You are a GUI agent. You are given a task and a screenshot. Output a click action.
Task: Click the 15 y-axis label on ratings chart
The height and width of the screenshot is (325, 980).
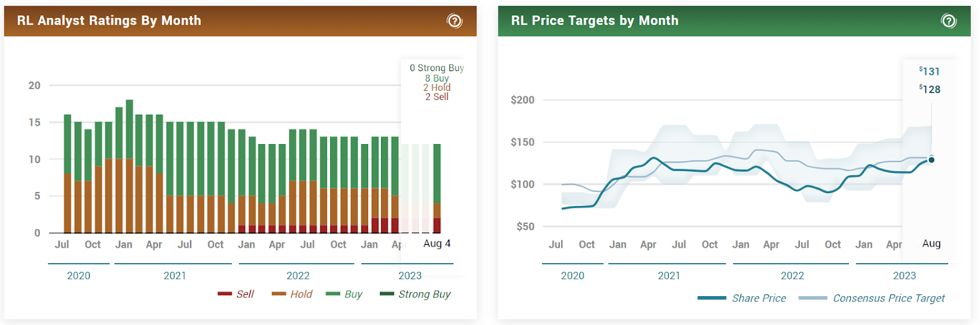pyautogui.click(x=34, y=123)
